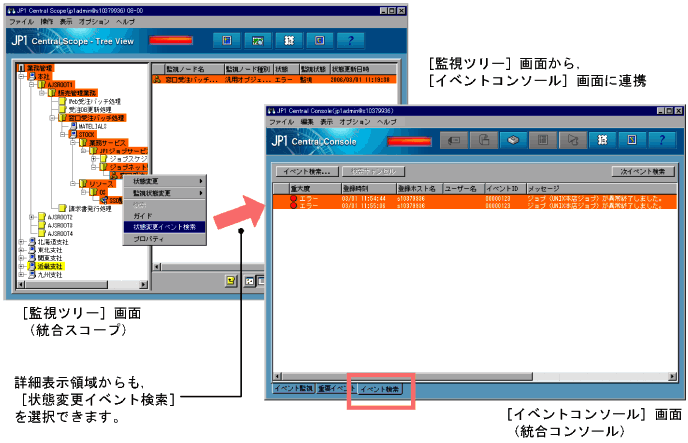Open ヘルプ menu in Central Console window

387,122
